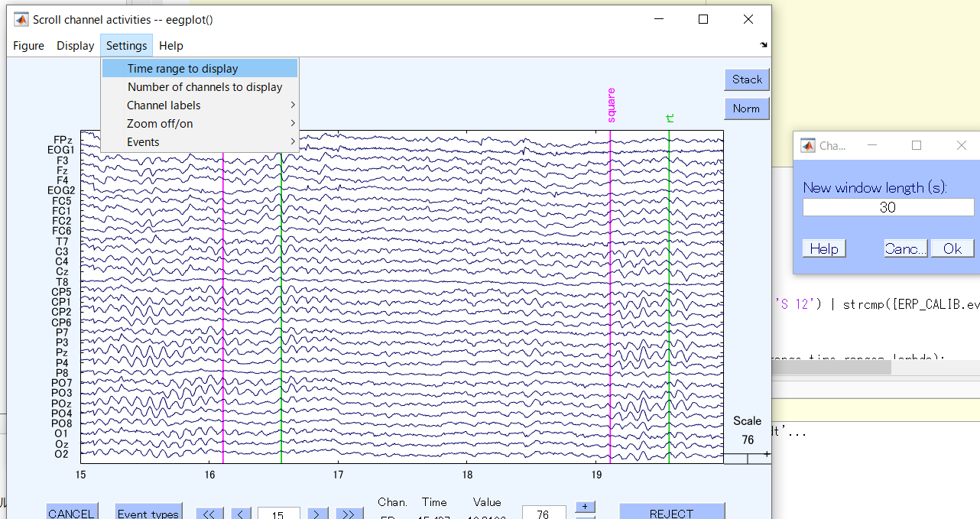
Task: Click the curved dock-figure arrow near the menu bar
Action: pos(764,45)
